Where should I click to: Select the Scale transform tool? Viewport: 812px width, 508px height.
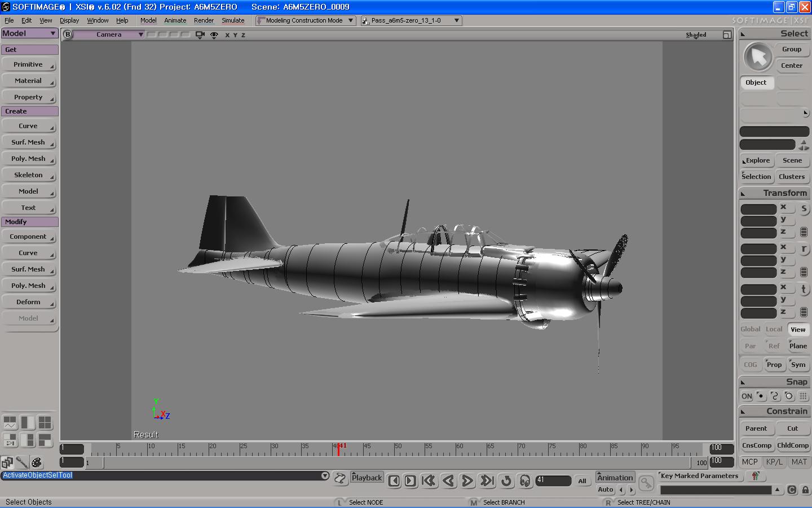coord(804,208)
